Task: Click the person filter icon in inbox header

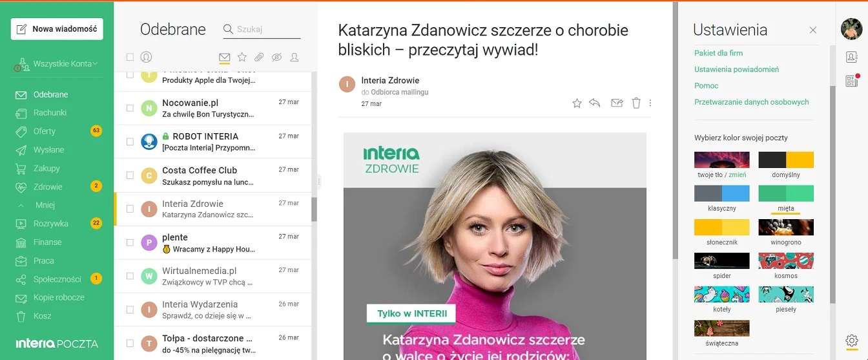Action: click(x=294, y=58)
